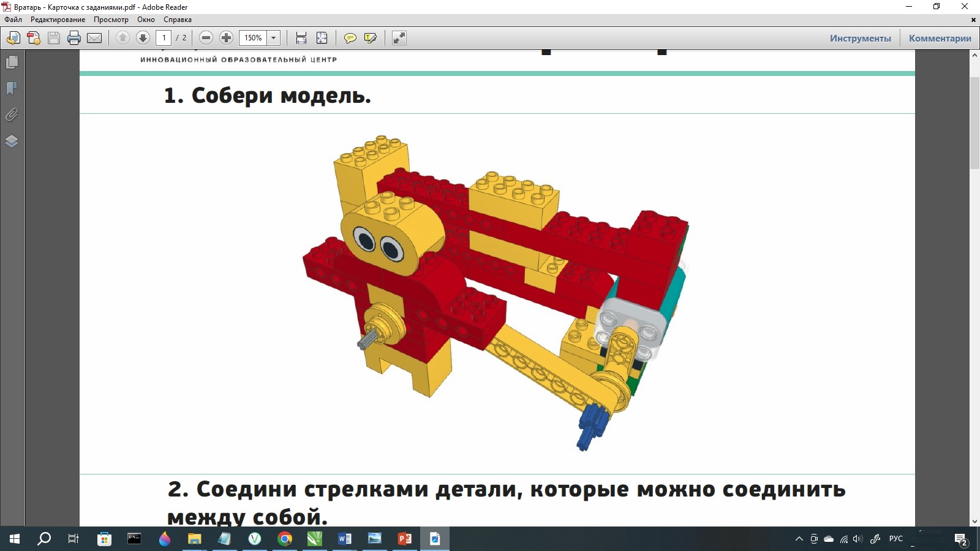The height and width of the screenshot is (551, 980).
Task: Open the Комментарии pane
Action: pos(940,38)
